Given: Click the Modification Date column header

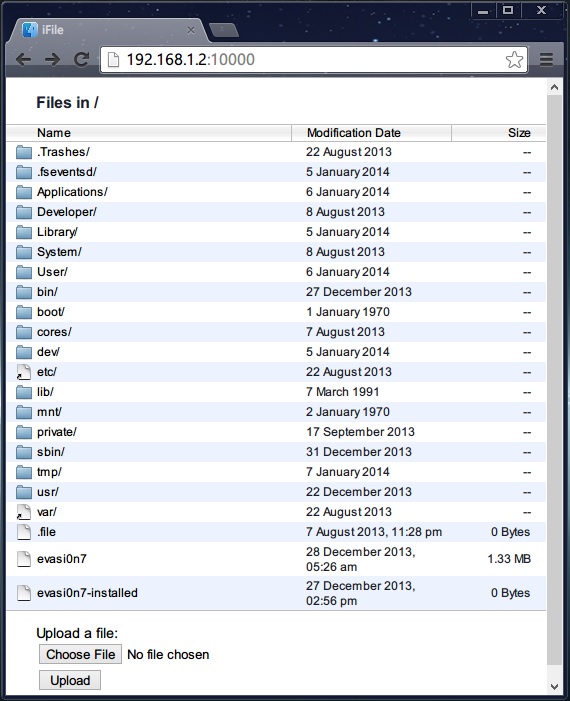Looking at the screenshot, I should click(x=354, y=133).
